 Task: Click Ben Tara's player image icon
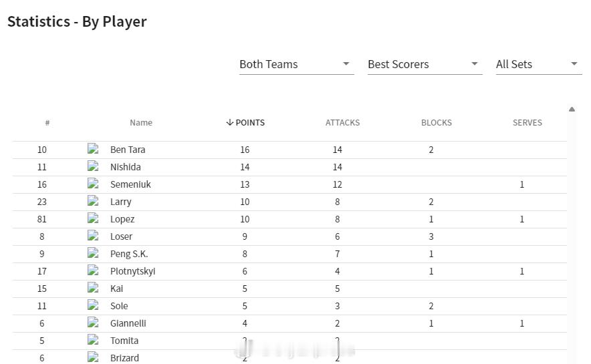[x=93, y=149]
